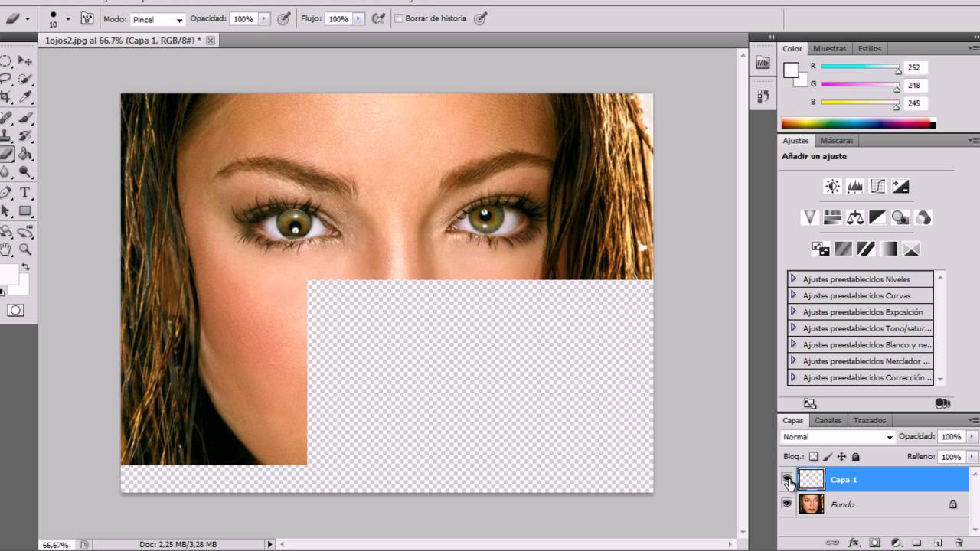
Task: Toggle lock all
Action: (856, 457)
